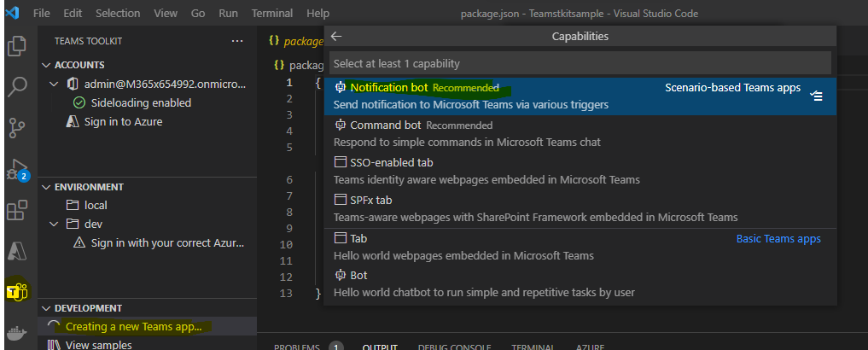The width and height of the screenshot is (868, 350).
Task: Open the Extensions view icon
Action: (x=17, y=210)
